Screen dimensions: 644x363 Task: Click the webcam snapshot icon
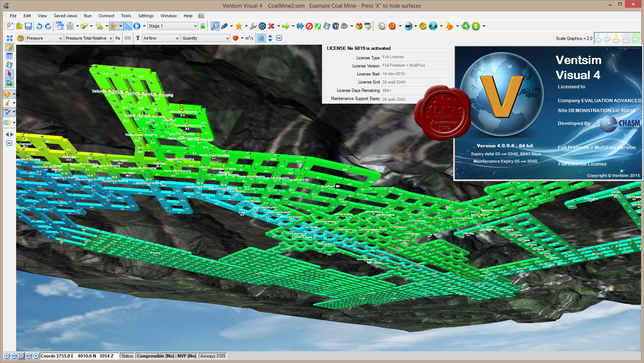70,26
